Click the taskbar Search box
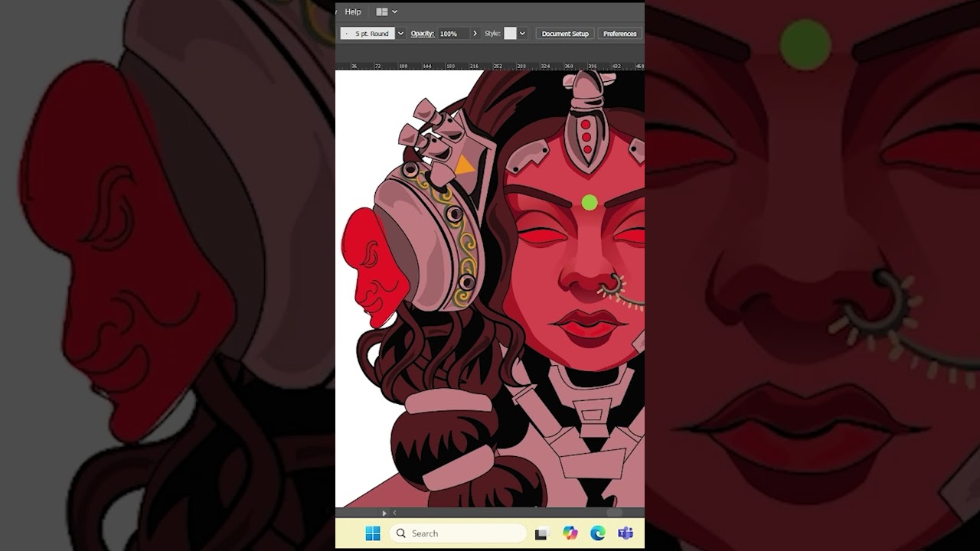This screenshot has width=980, height=551. pos(458,533)
